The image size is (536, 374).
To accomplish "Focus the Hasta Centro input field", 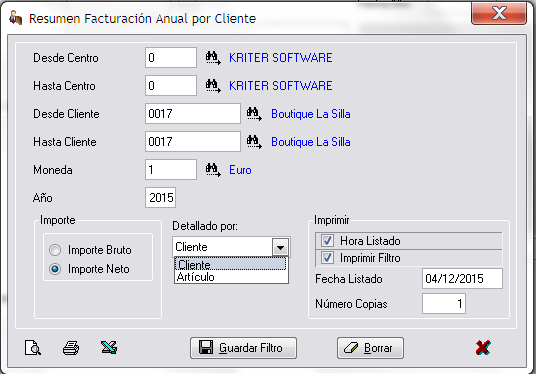I will [171, 85].
